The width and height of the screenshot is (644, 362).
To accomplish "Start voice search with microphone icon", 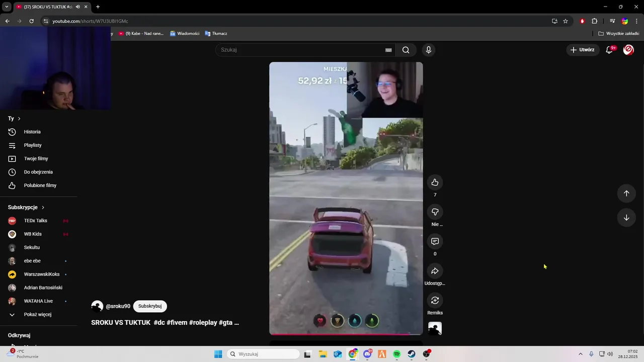I will point(428,50).
